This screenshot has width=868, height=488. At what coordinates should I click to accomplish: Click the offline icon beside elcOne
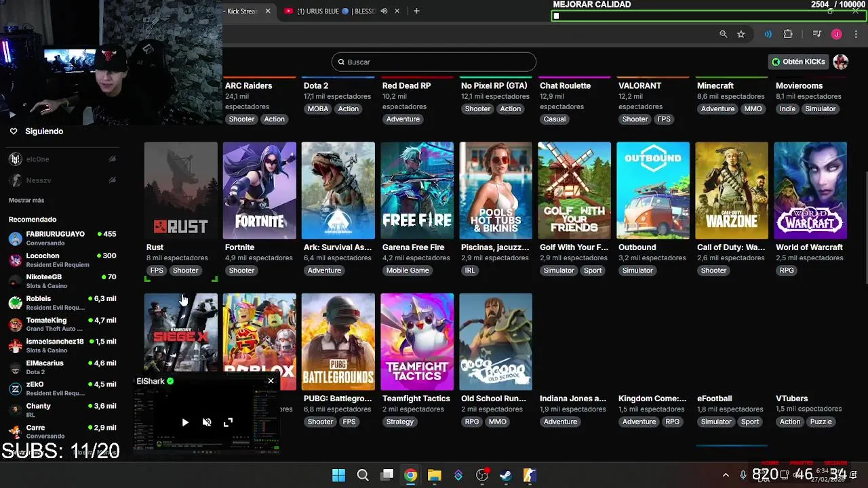tap(113, 159)
